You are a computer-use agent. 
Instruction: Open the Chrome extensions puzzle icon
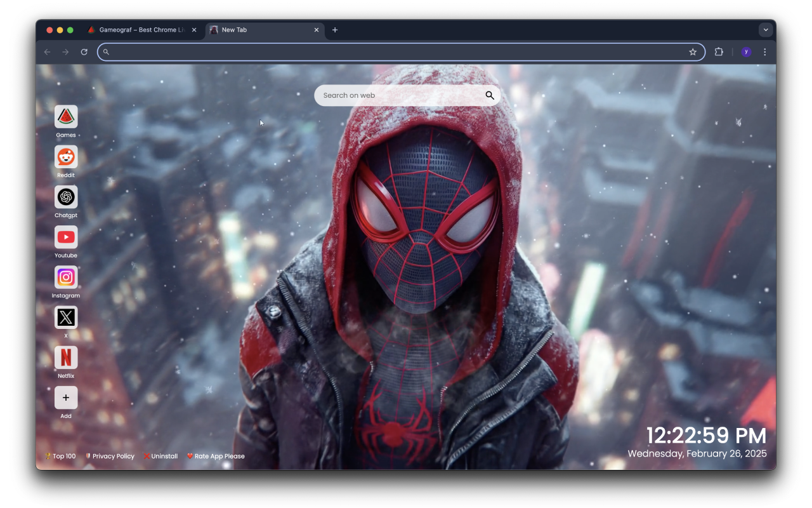tap(719, 51)
